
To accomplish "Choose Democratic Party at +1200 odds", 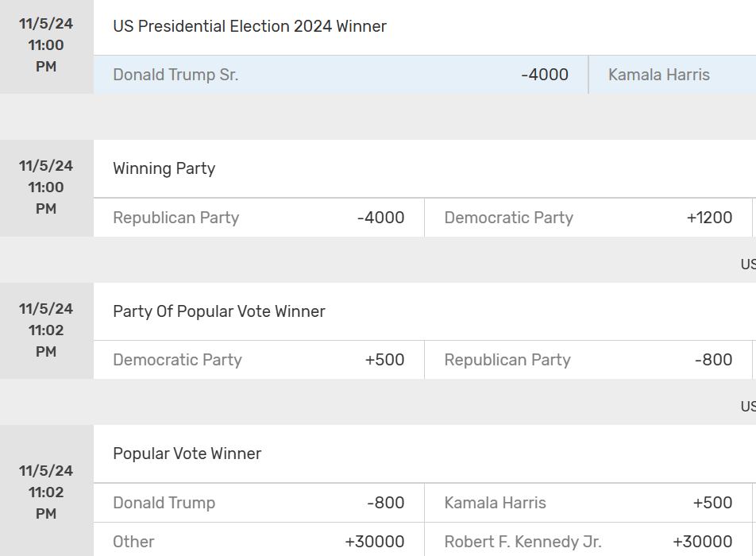I will (588, 218).
